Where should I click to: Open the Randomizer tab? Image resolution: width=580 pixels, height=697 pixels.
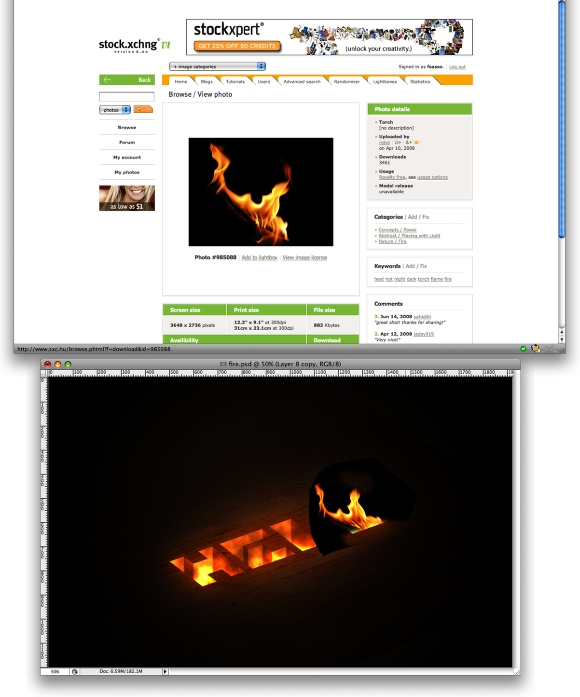pyautogui.click(x=347, y=81)
